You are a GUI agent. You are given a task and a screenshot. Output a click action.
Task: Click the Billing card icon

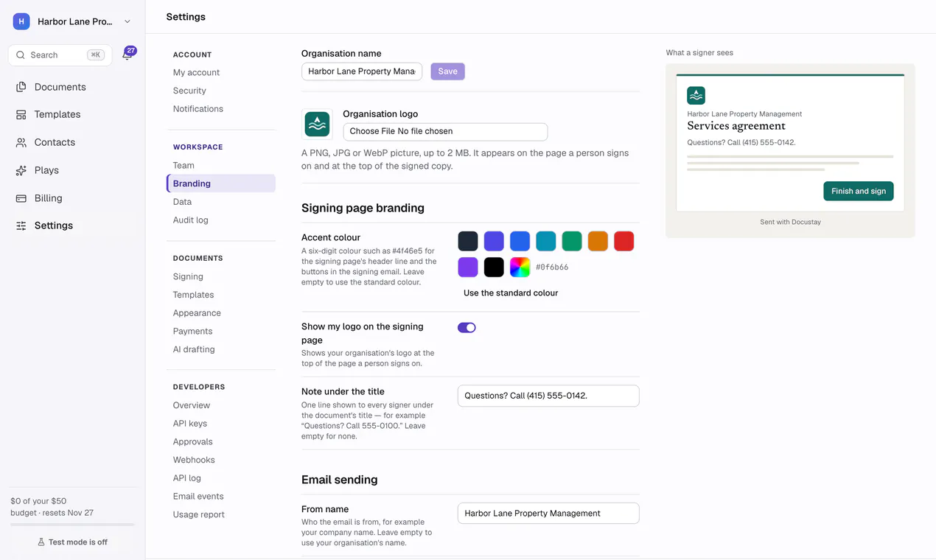click(x=21, y=198)
